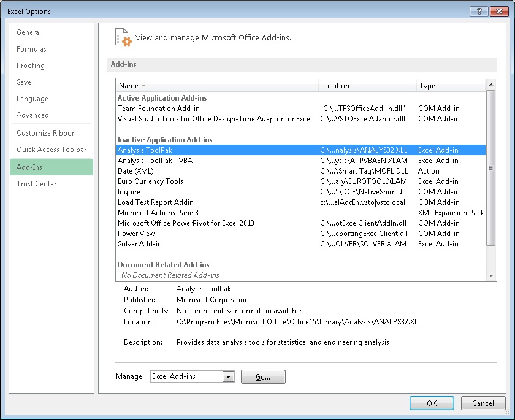The width and height of the screenshot is (515, 420).
Task: Select the Solver Add-in row
Action: (x=301, y=244)
